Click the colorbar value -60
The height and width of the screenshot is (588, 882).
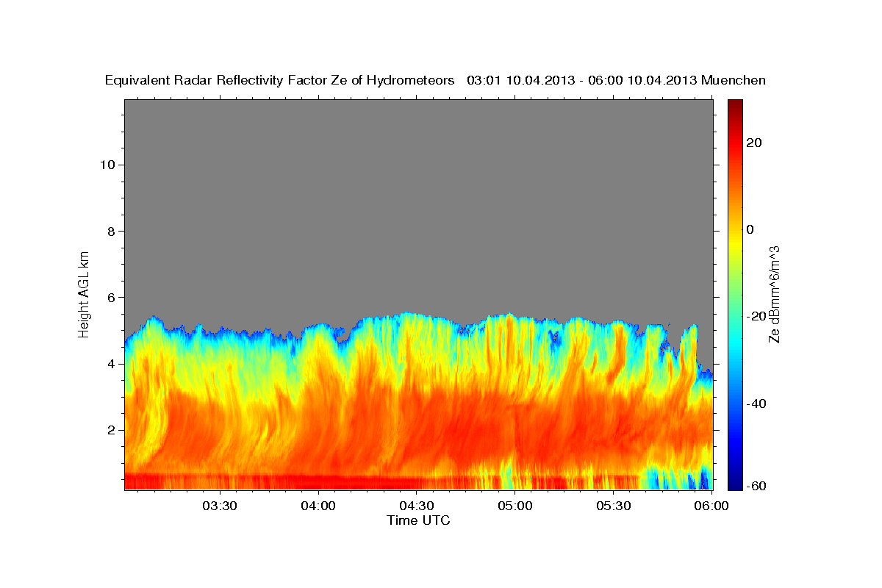click(x=756, y=487)
